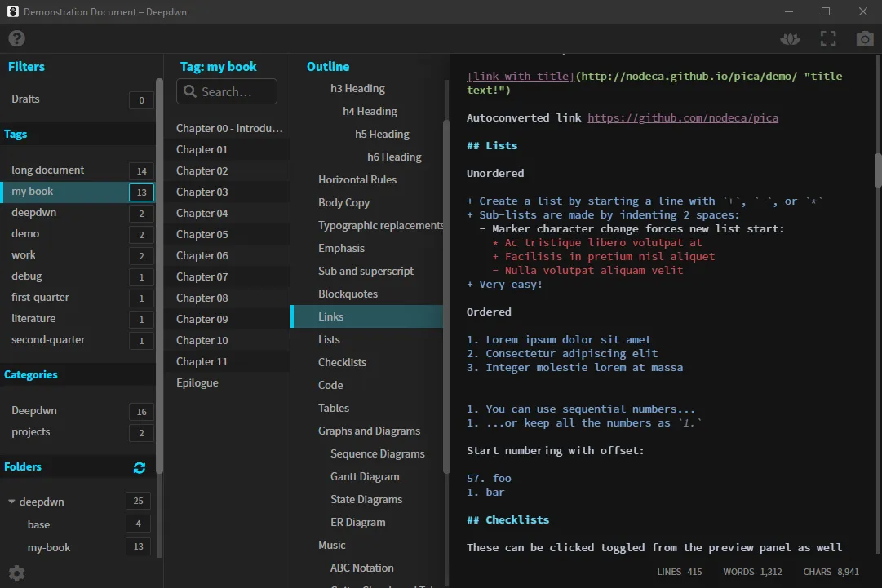Click the Deepdwn logo in the title bar
The height and width of the screenshot is (588, 882).
click(11, 11)
